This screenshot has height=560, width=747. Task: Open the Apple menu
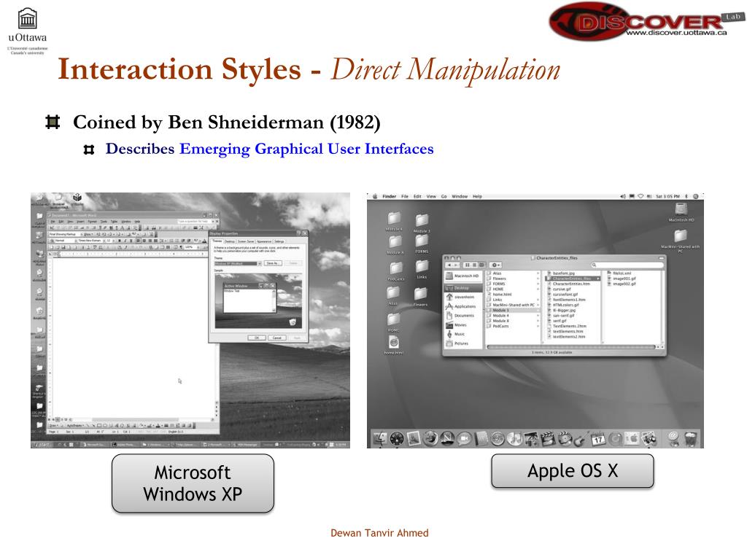[375, 196]
